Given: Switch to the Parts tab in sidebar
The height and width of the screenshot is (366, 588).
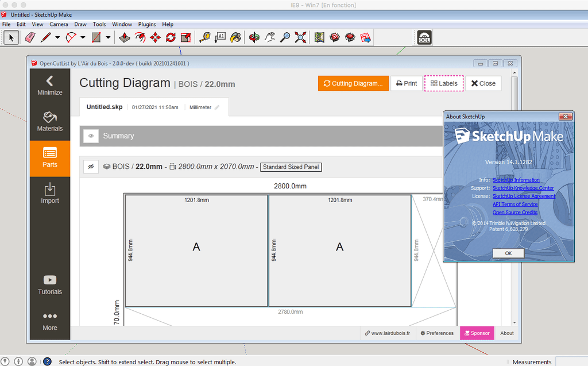Looking at the screenshot, I should tap(50, 159).
